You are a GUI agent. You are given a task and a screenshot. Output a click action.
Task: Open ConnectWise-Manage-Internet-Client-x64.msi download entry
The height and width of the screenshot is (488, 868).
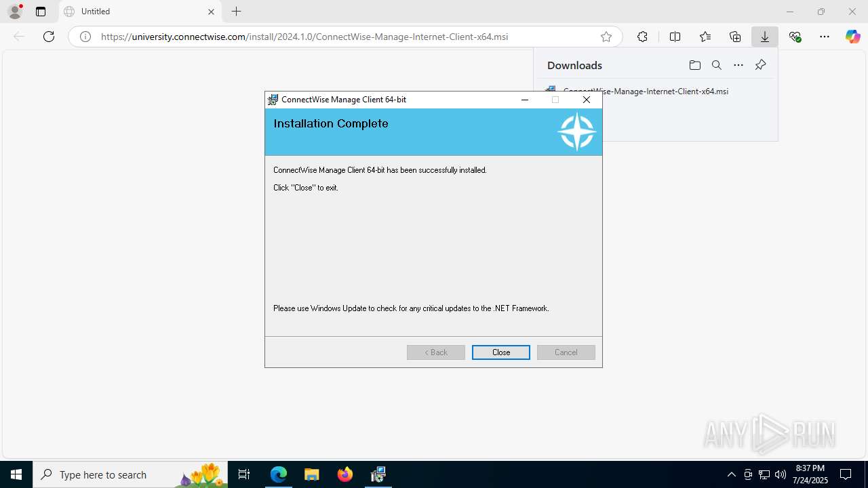(x=646, y=91)
